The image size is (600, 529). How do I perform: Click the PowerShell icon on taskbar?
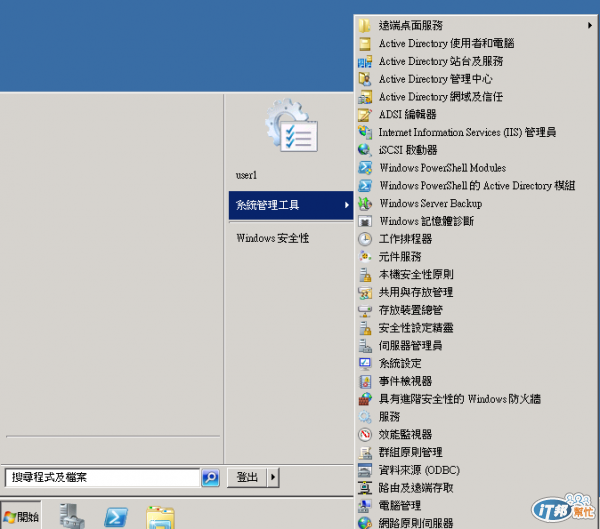pos(116,517)
